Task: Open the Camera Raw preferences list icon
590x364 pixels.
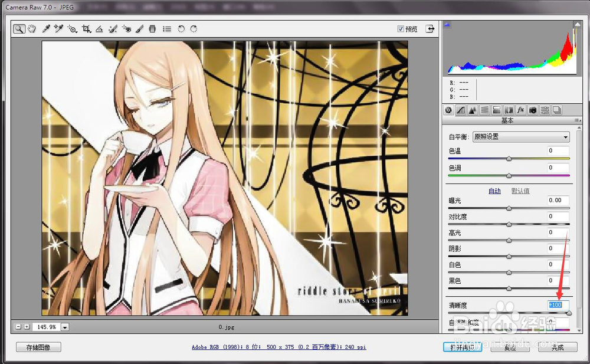Action: point(167,29)
